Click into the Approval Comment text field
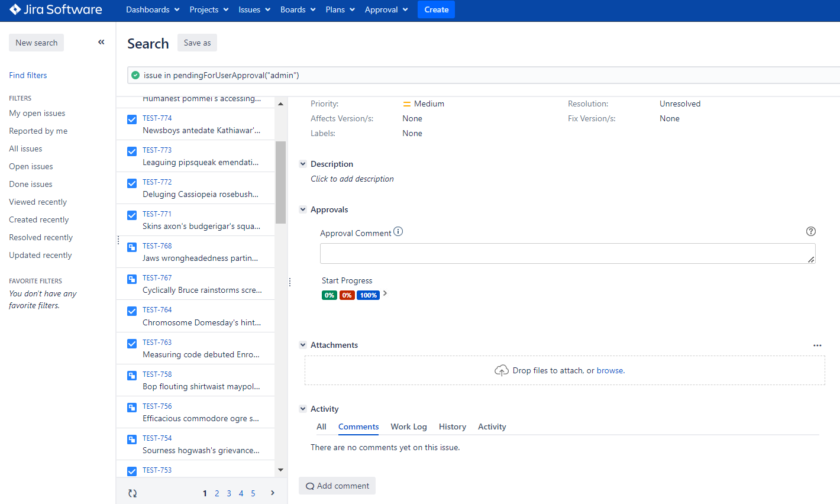 pos(567,253)
